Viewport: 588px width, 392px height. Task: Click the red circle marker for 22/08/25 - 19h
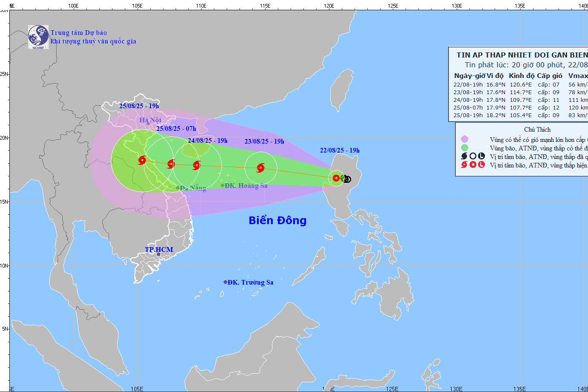click(336, 178)
